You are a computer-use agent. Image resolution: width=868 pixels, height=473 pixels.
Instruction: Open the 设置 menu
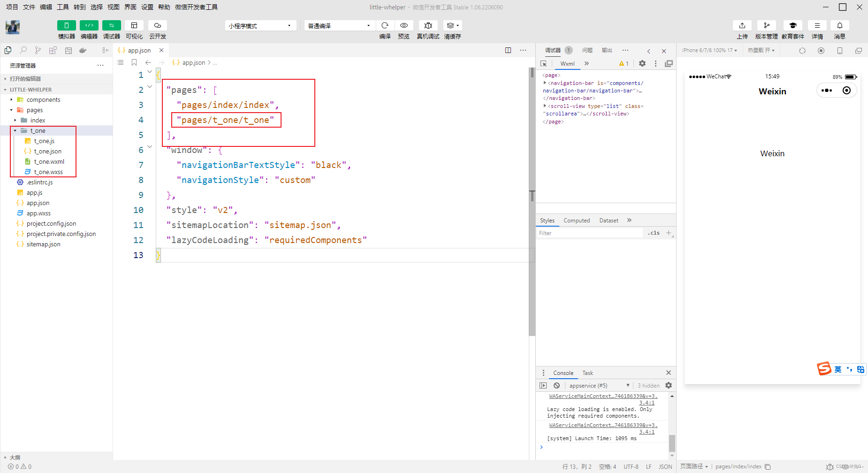pyautogui.click(x=147, y=7)
